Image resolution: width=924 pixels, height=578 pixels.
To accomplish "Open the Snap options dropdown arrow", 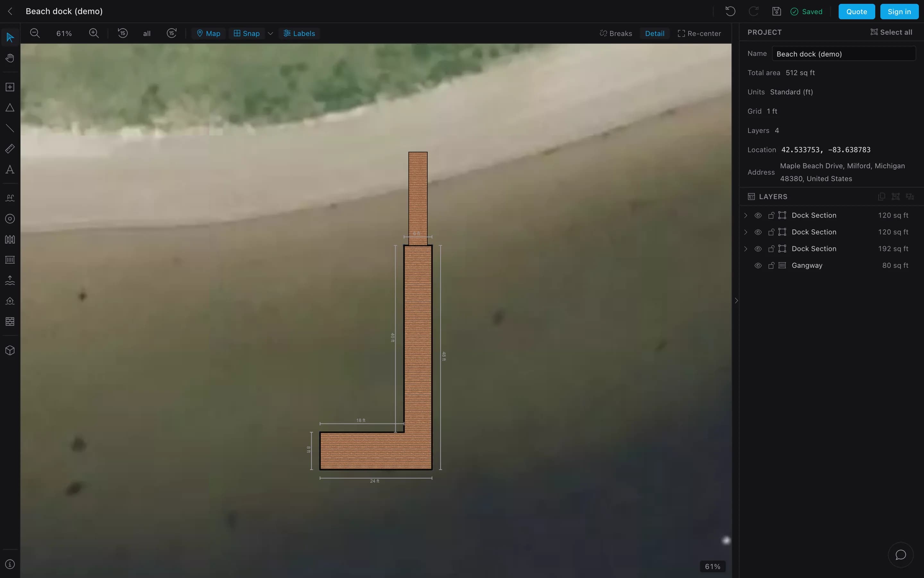I will [x=270, y=33].
